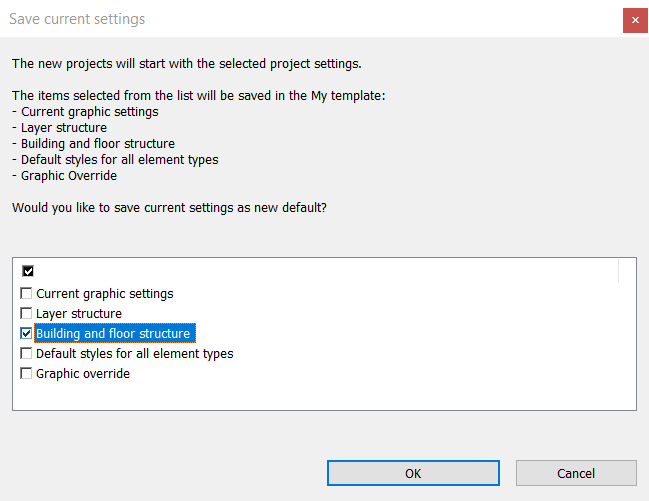Uncheck the Building and floor structure checkbox

pos(27,334)
